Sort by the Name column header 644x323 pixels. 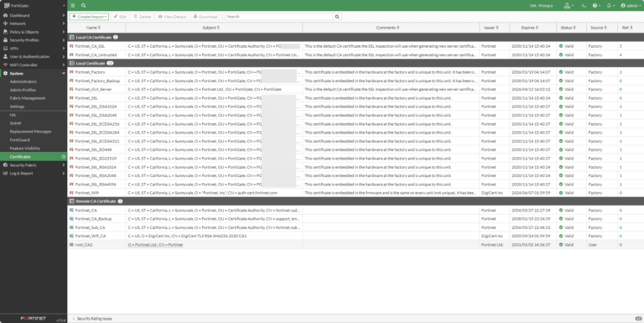click(93, 28)
